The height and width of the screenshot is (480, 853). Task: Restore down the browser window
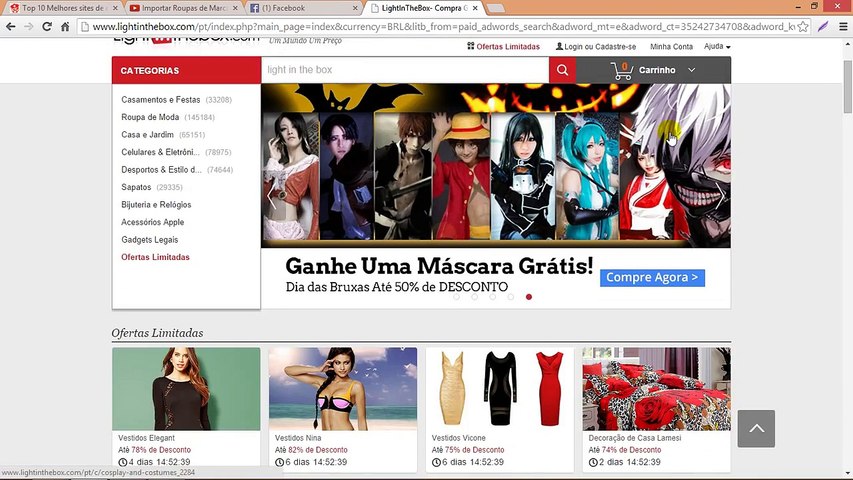coord(814,7)
